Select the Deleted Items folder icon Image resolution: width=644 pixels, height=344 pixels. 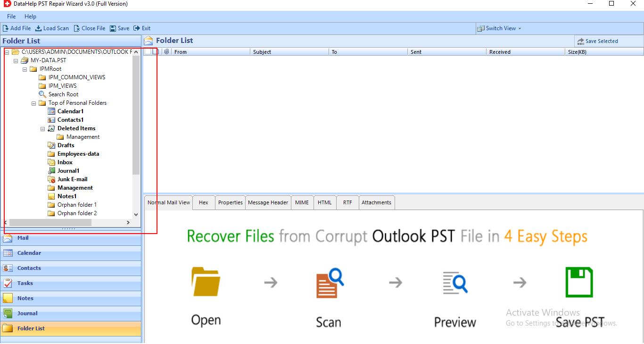tap(51, 128)
